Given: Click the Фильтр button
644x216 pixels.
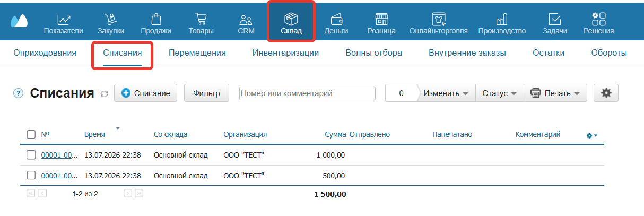Looking at the screenshot, I should [206, 93].
